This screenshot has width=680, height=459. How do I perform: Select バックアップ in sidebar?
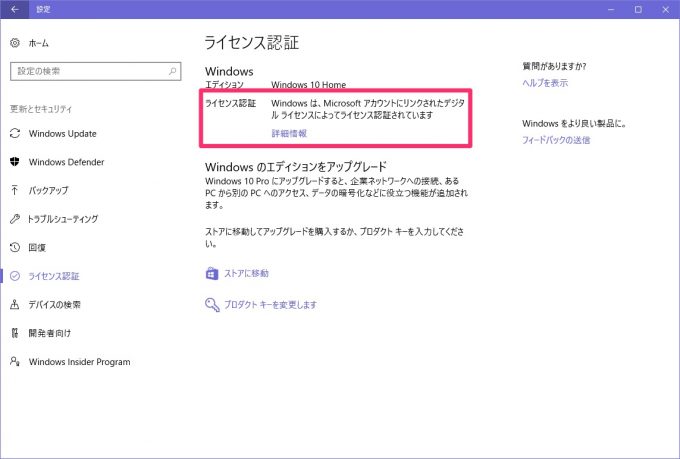(48, 190)
